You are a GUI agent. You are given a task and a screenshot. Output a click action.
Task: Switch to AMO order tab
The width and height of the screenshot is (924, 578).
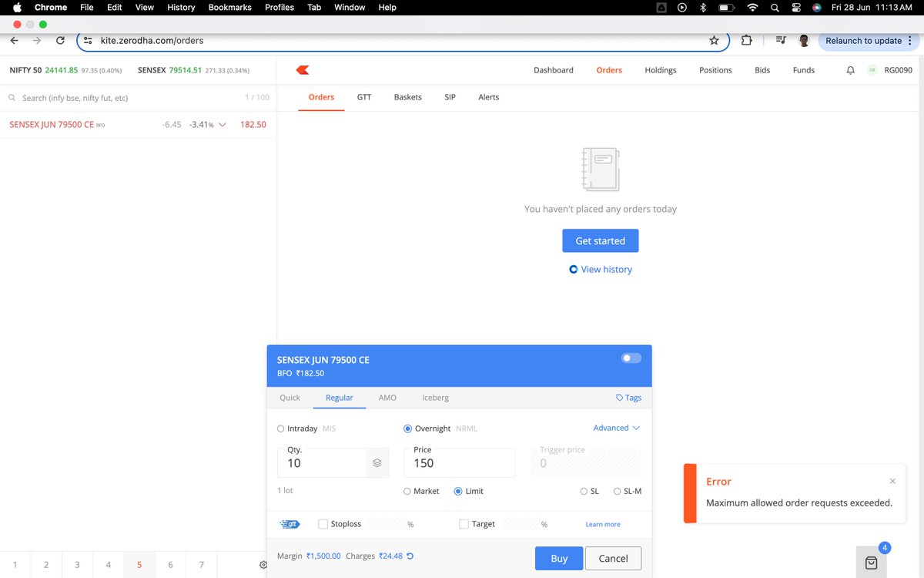[x=387, y=398]
